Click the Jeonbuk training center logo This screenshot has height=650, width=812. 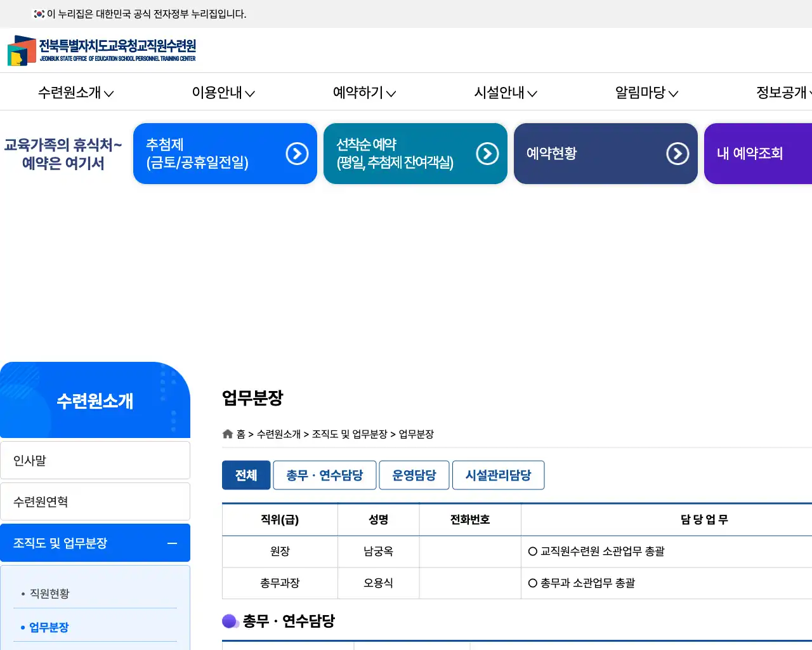click(101, 50)
